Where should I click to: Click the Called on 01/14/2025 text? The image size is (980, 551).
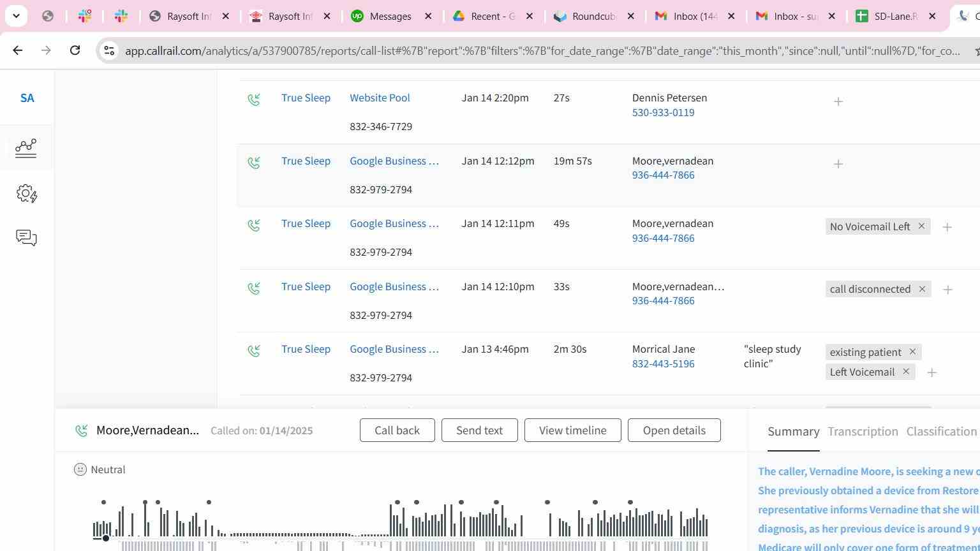click(262, 431)
